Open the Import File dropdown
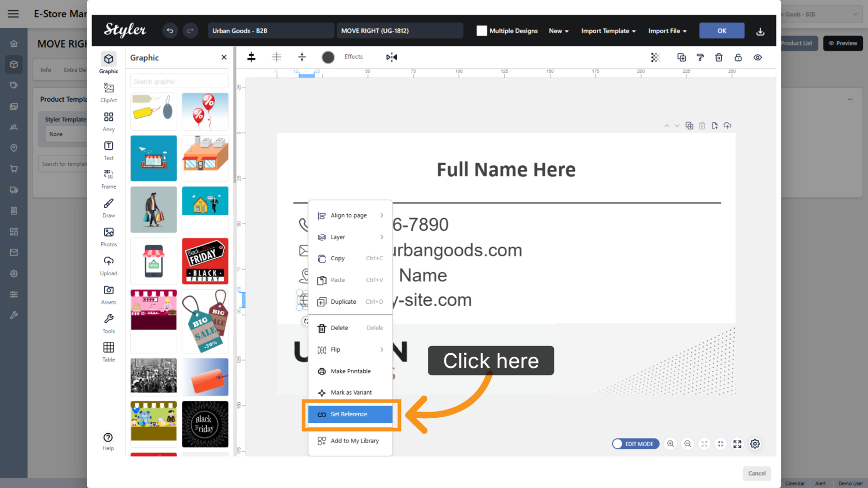The width and height of the screenshot is (868, 488). point(668,31)
